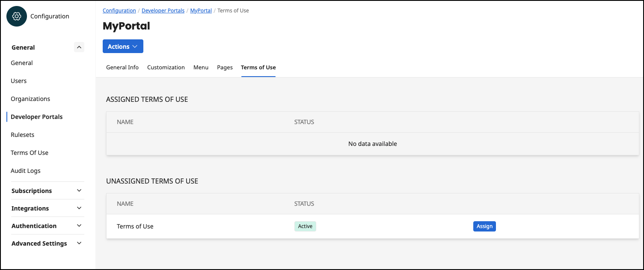
Task: Click the Configuration gear icon
Action: point(16,16)
